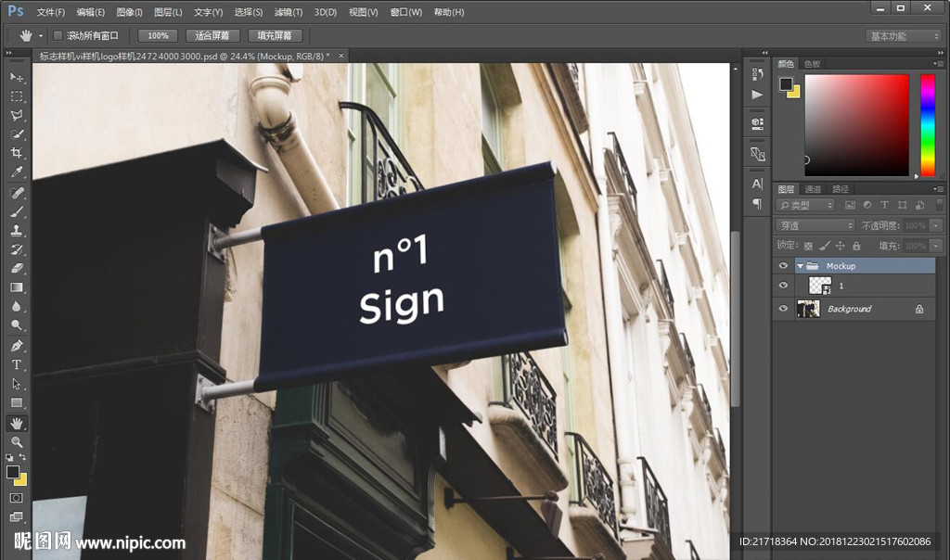
Task: Select the Rectangular Marquee tool
Action: 17,96
